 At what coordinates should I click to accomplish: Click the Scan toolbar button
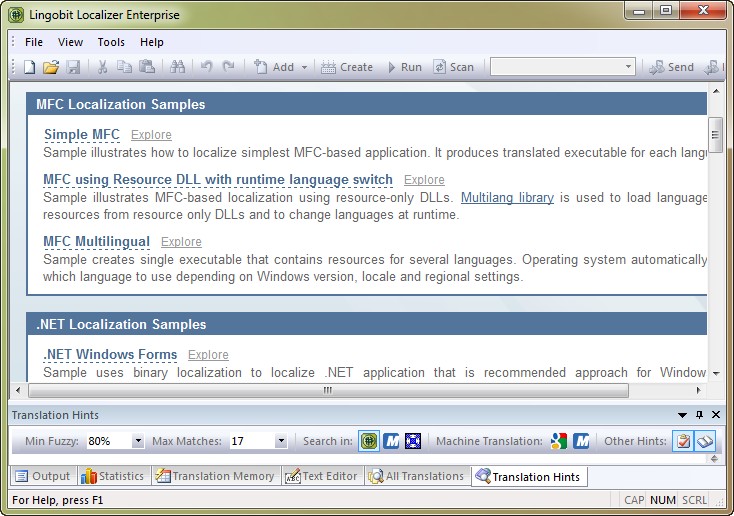pos(454,67)
